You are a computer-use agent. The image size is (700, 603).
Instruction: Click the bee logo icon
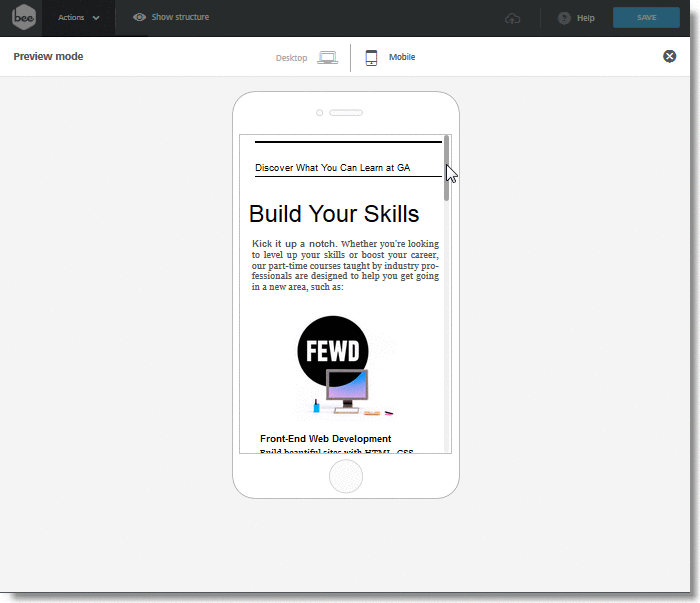pyautogui.click(x=24, y=18)
